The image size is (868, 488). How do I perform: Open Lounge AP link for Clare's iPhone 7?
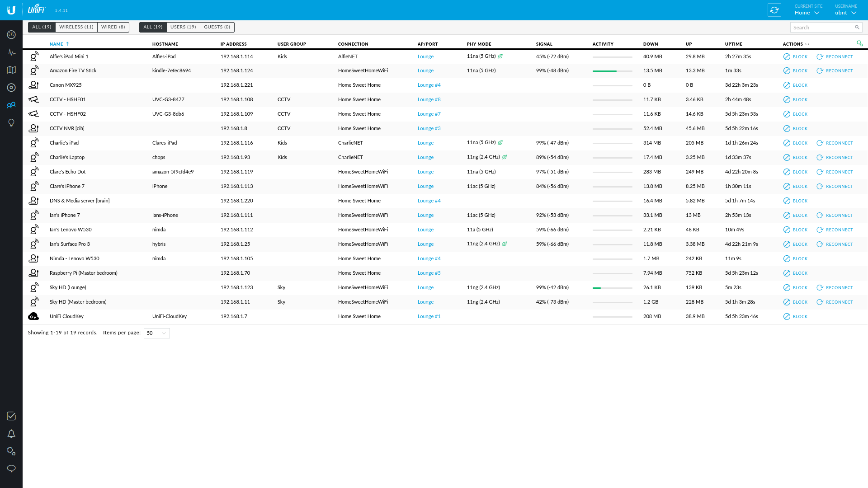point(425,186)
